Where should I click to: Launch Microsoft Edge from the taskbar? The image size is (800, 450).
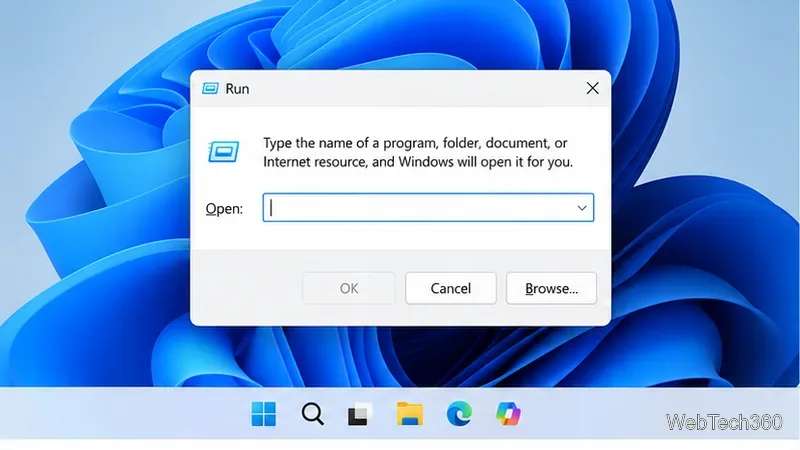[x=459, y=414]
